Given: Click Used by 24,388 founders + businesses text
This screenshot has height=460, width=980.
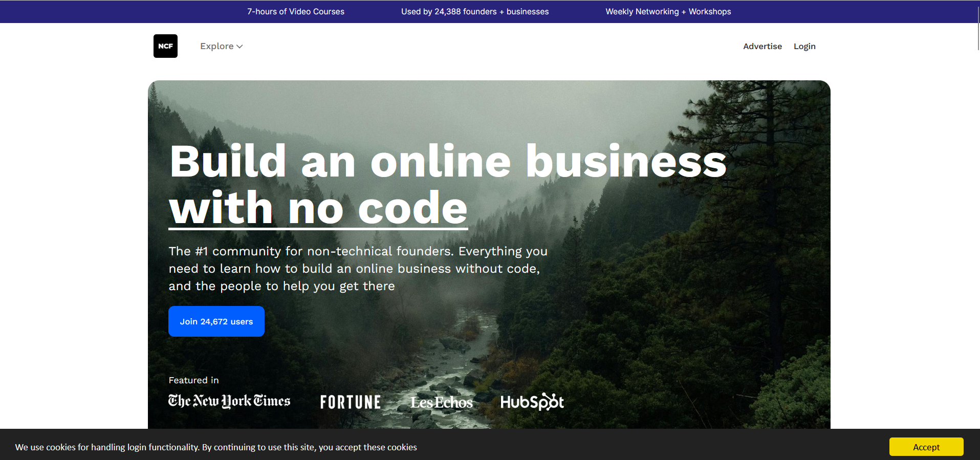Looking at the screenshot, I should [475, 11].
